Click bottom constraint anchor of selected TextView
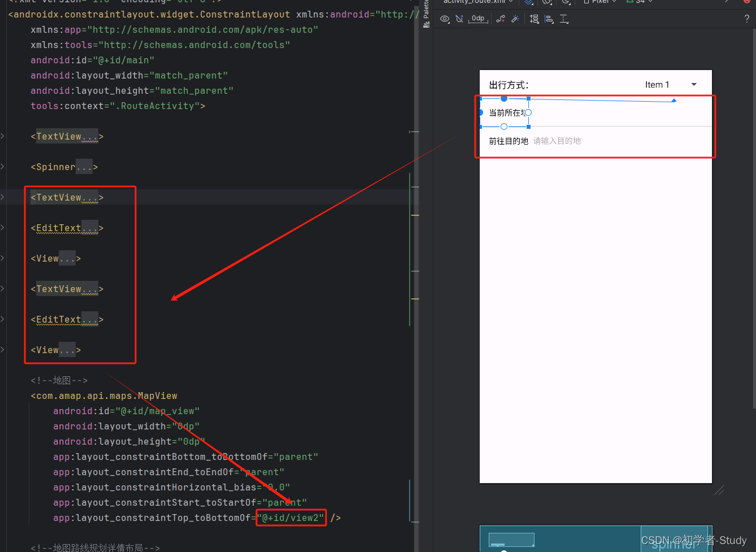 tap(504, 127)
